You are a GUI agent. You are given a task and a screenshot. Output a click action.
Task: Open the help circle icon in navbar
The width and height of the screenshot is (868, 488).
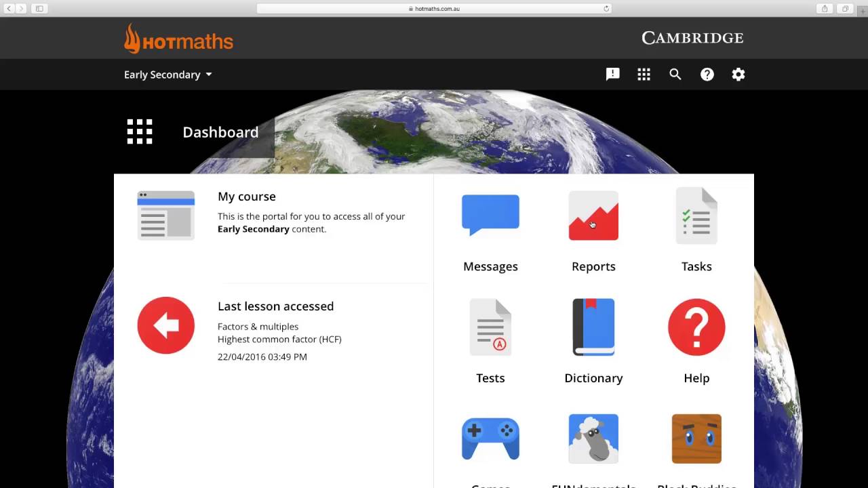click(707, 75)
